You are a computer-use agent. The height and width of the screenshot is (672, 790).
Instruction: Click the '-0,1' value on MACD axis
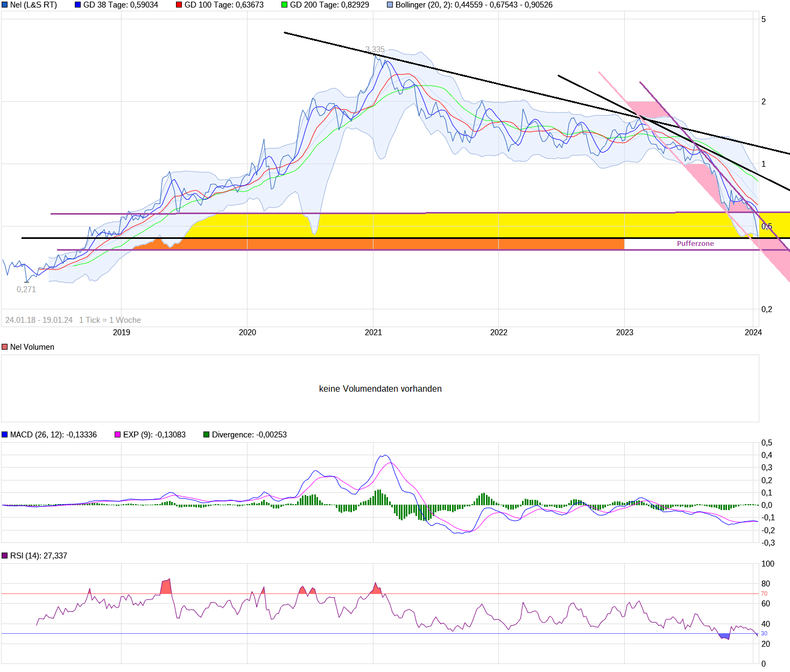coord(768,518)
